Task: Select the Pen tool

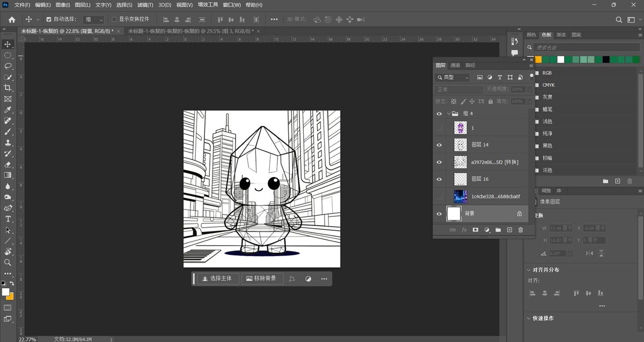Action: coord(8,208)
